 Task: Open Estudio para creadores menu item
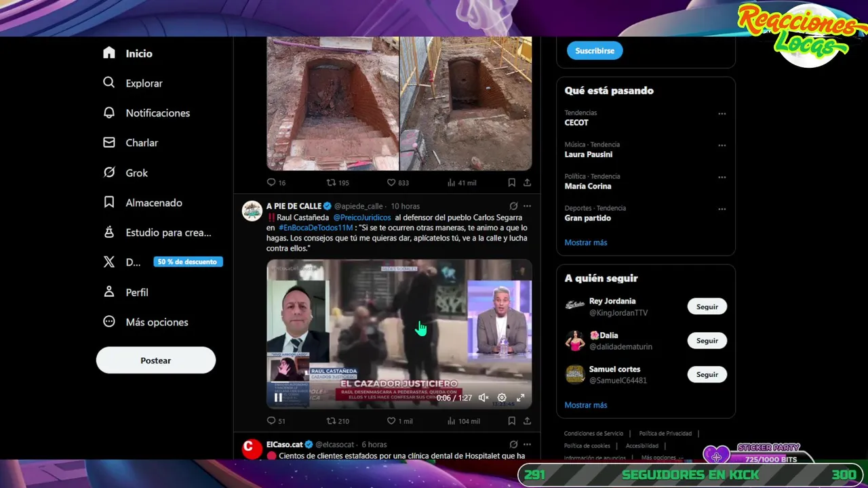point(157,232)
